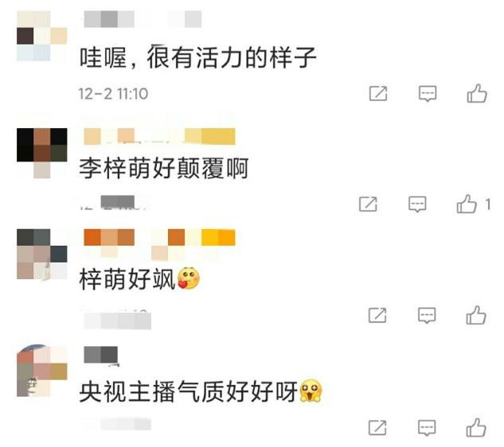Screen dimensions: 504x447
Task: Select comment text 哇喔，很有活力的样子
Action: coord(197,57)
